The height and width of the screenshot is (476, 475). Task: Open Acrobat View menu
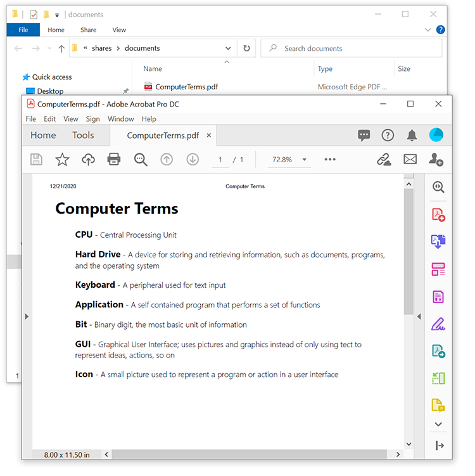coord(71,119)
